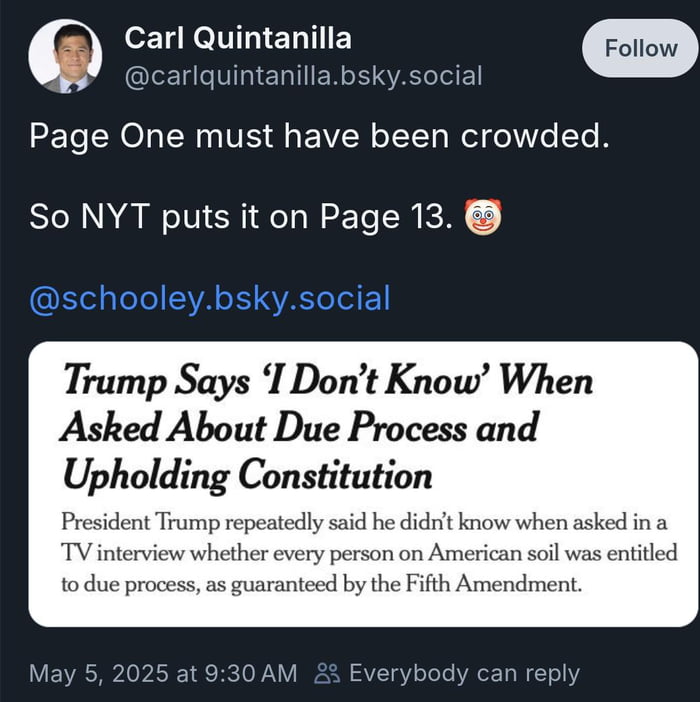Click "Page One must have been crowded." text

[x=318, y=135]
